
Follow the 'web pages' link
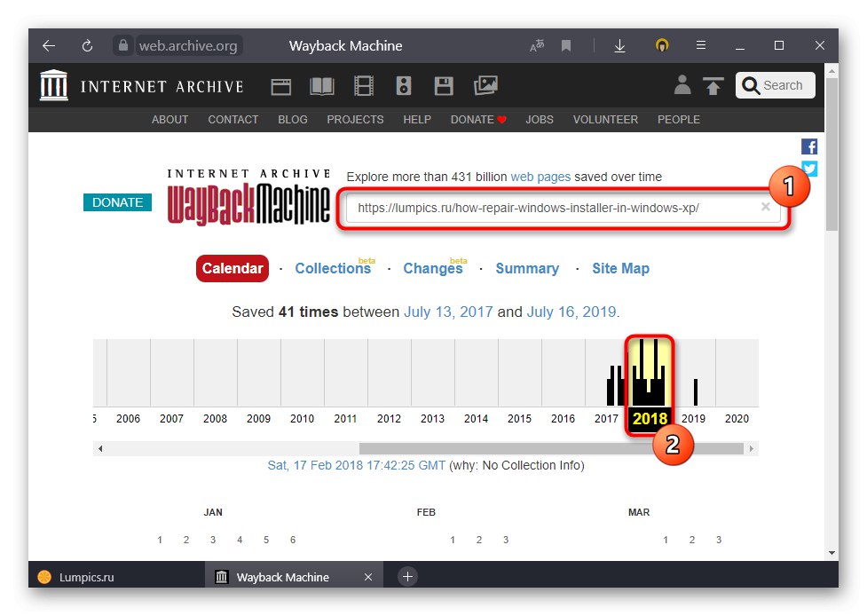[x=540, y=177]
